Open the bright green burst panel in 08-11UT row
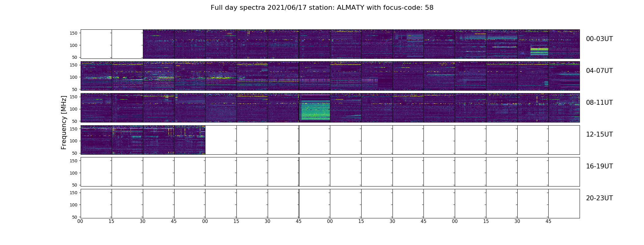Screen dimensions: 644x245 (315, 108)
